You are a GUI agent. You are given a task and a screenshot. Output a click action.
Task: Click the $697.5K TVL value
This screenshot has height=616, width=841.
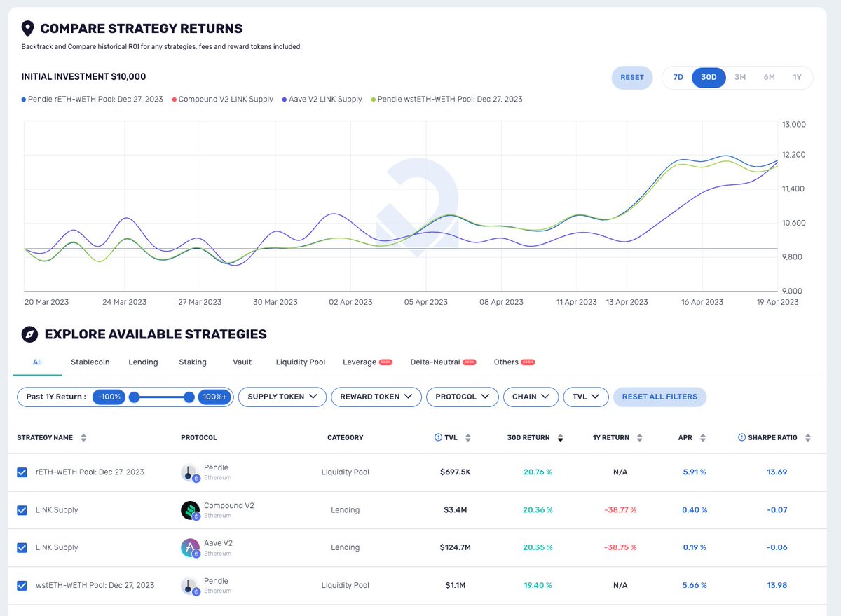pos(456,472)
